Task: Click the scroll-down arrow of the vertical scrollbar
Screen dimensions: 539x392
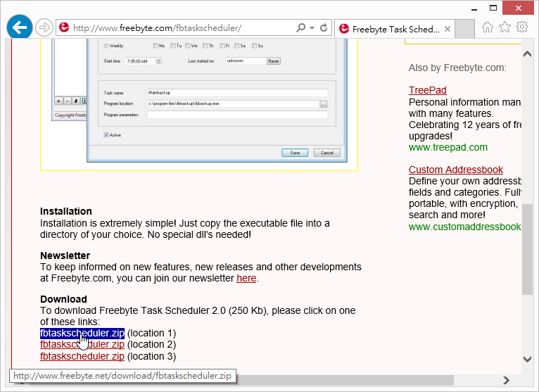Action: pos(527,360)
